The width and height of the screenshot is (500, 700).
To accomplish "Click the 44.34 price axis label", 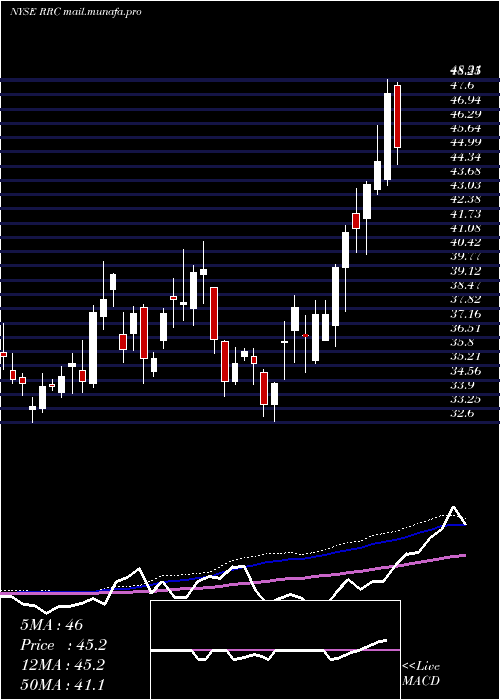I will [x=466, y=157].
